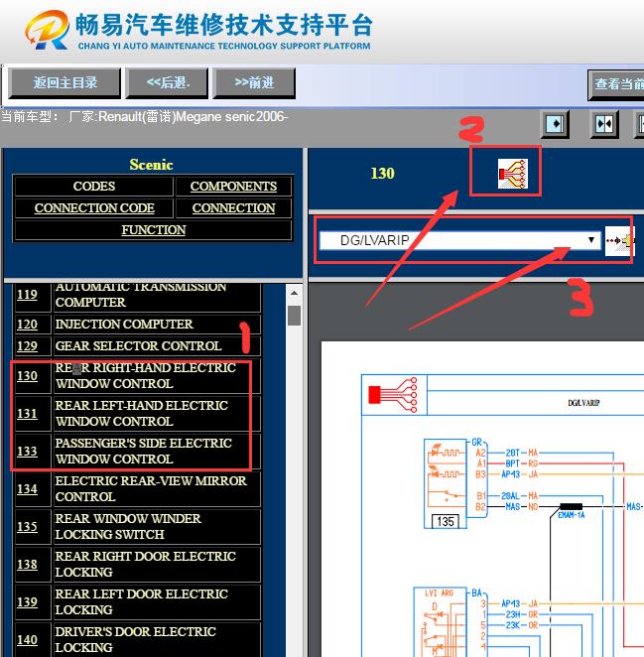Click DRIVER'S DOOR ELECTRIC LOCKING text
Screen dimensions: 644x657
(x=135, y=640)
